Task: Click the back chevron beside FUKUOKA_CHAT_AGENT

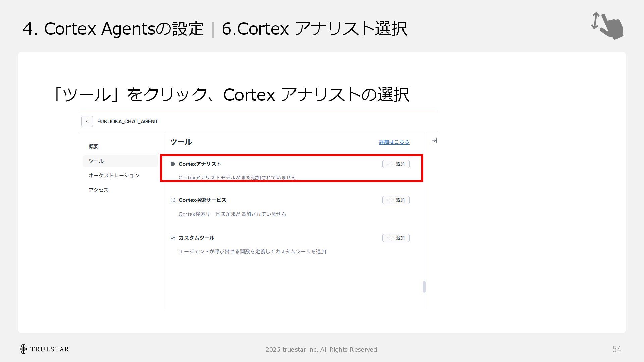Action: click(87, 122)
